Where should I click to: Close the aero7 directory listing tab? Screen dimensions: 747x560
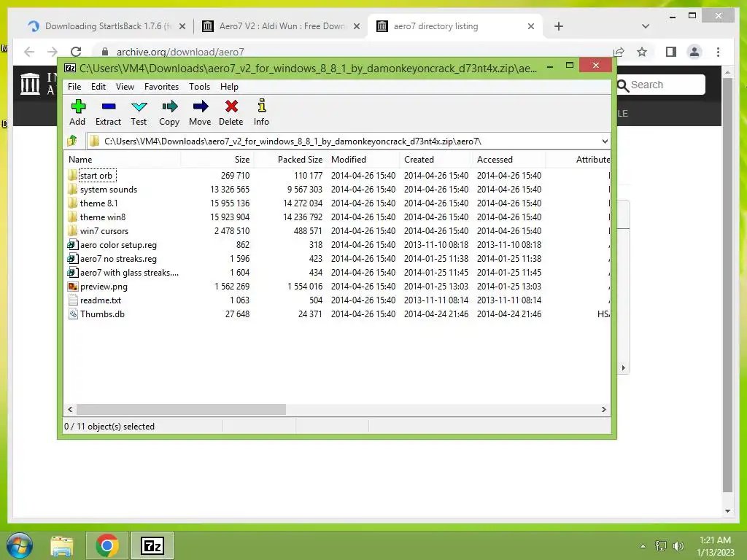[531, 27]
